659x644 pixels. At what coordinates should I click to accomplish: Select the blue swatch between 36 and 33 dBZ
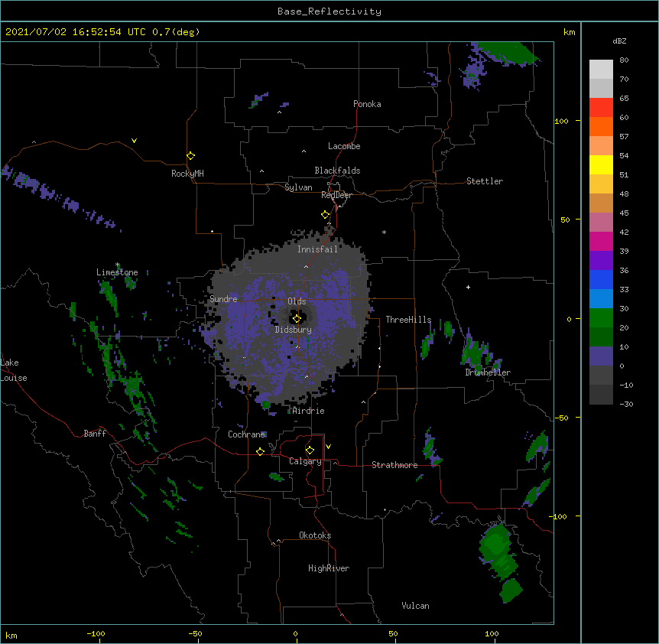[601, 279]
